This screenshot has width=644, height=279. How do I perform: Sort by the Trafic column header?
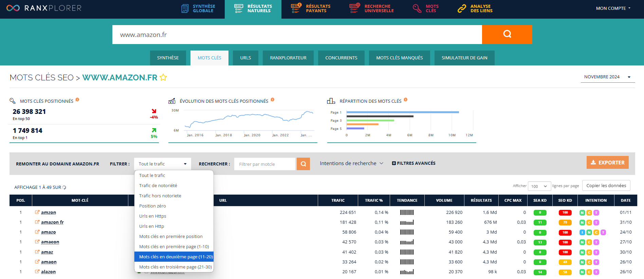pyautogui.click(x=338, y=200)
